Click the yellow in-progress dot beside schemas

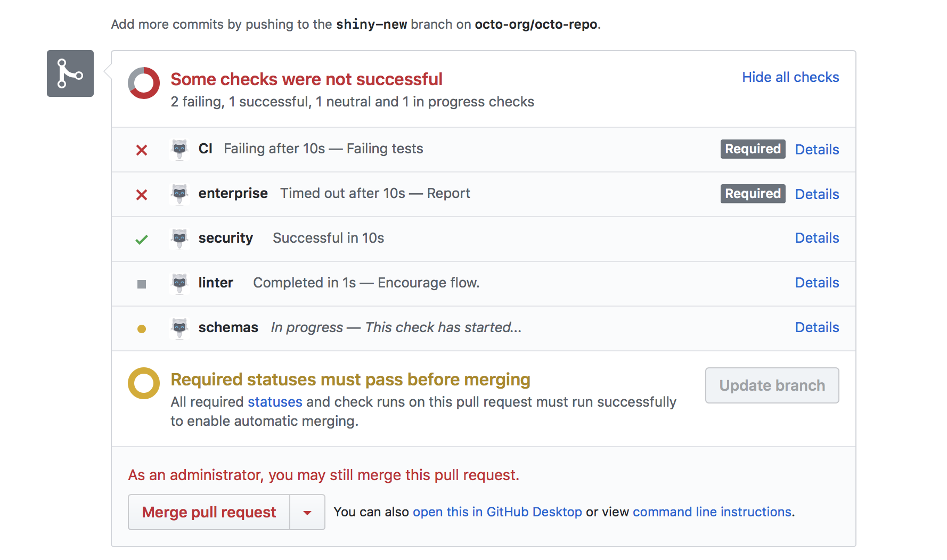142,329
